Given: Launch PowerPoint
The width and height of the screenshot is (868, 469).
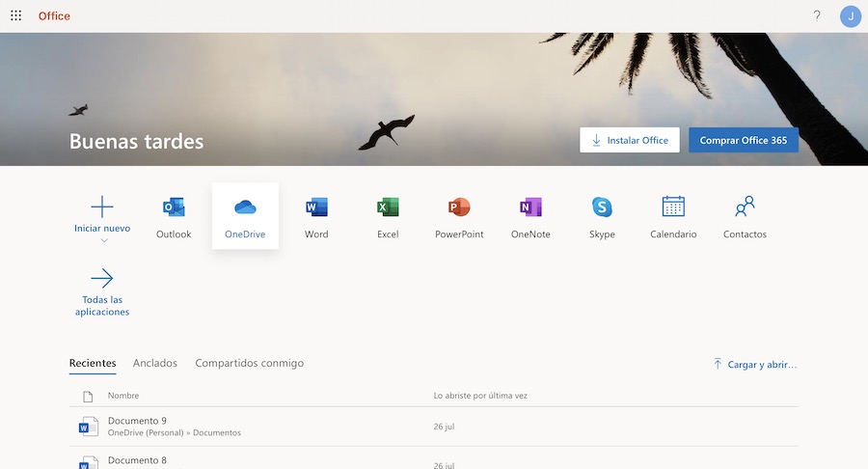Looking at the screenshot, I should click(459, 216).
